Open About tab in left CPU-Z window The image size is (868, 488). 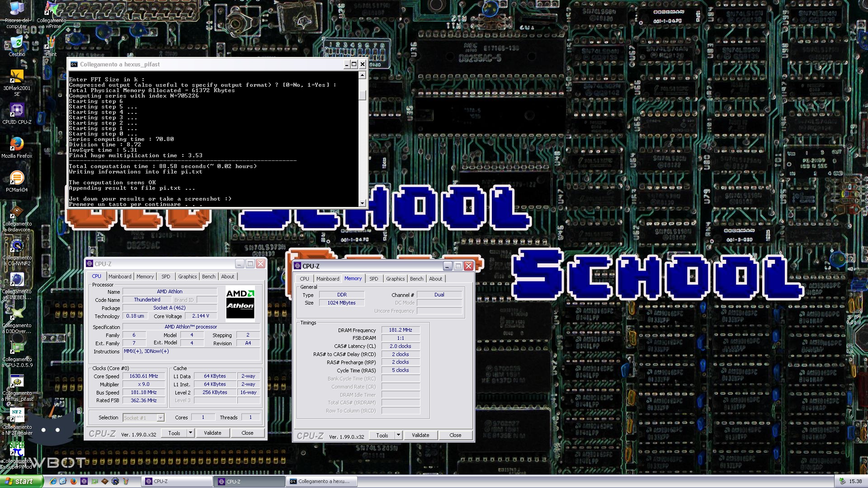[227, 277]
